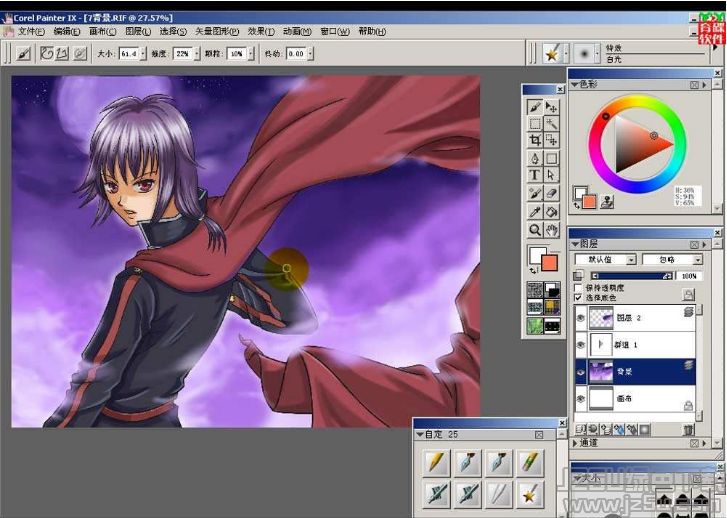Select the Paint Bucket tool
Screen dimensions: 727x518
pyautogui.click(x=551, y=212)
